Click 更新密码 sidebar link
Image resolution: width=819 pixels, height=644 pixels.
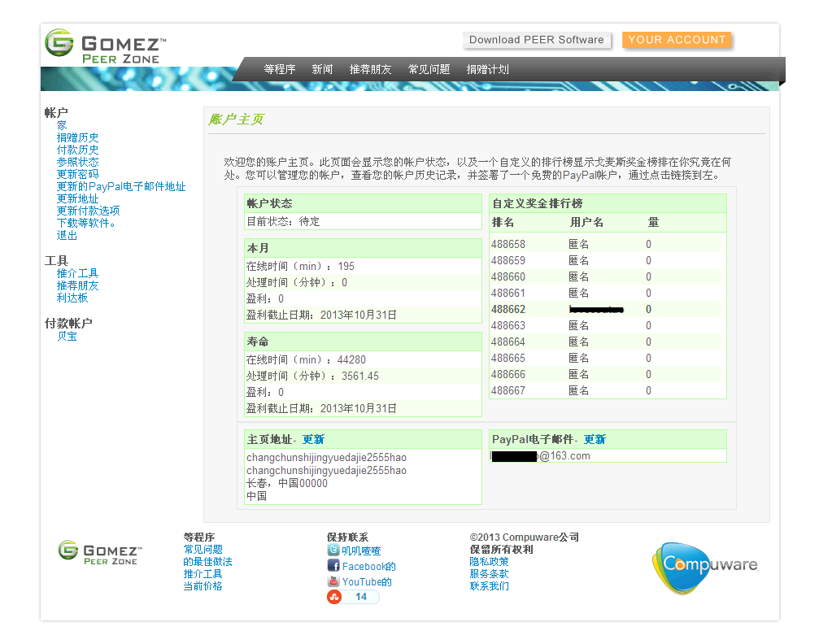[77, 175]
